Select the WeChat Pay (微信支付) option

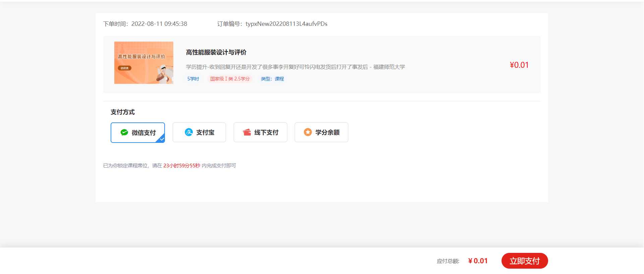point(138,132)
